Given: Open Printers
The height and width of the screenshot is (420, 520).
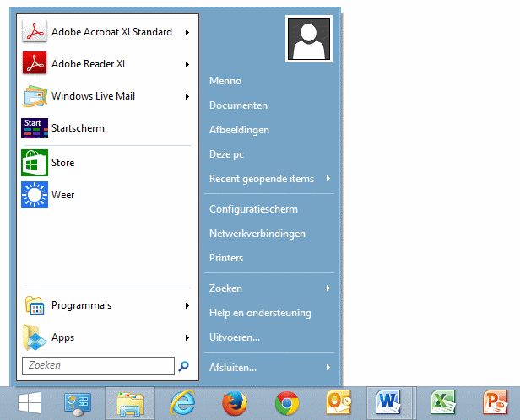Looking at the screenshot, I should [226, 258].
